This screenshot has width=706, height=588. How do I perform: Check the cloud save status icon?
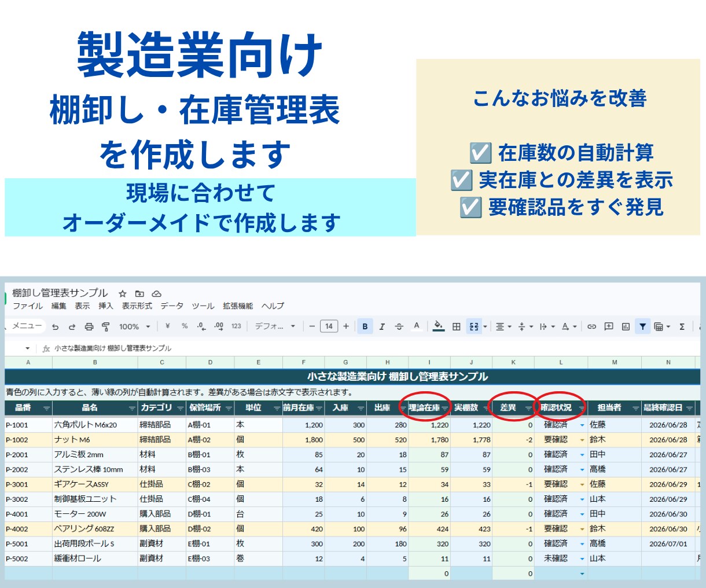[156, 293]
